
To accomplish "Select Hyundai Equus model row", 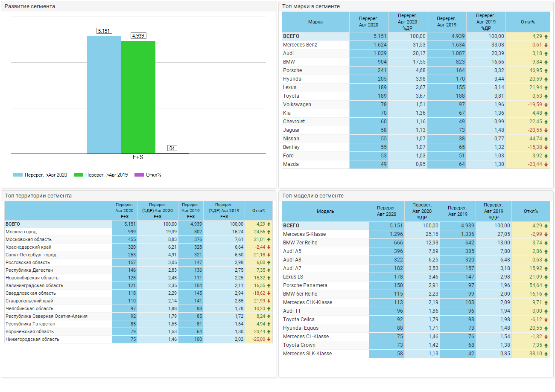I will point(416,328).
